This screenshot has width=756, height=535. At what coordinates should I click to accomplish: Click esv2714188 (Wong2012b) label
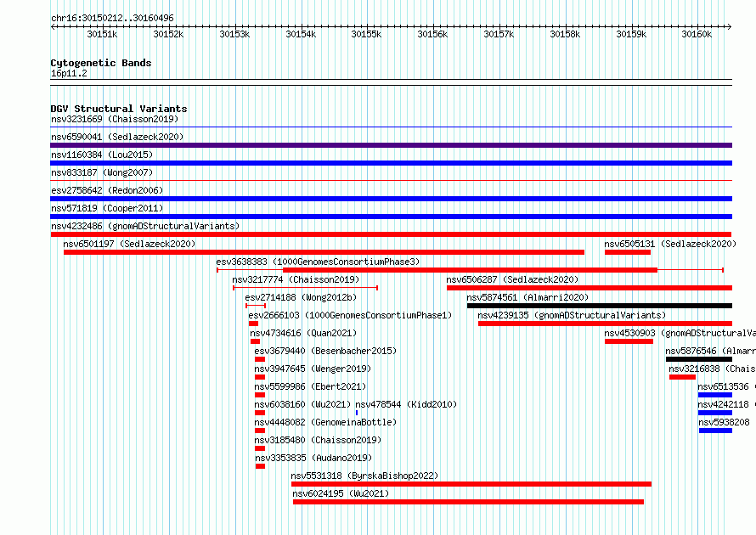(301, 297)
